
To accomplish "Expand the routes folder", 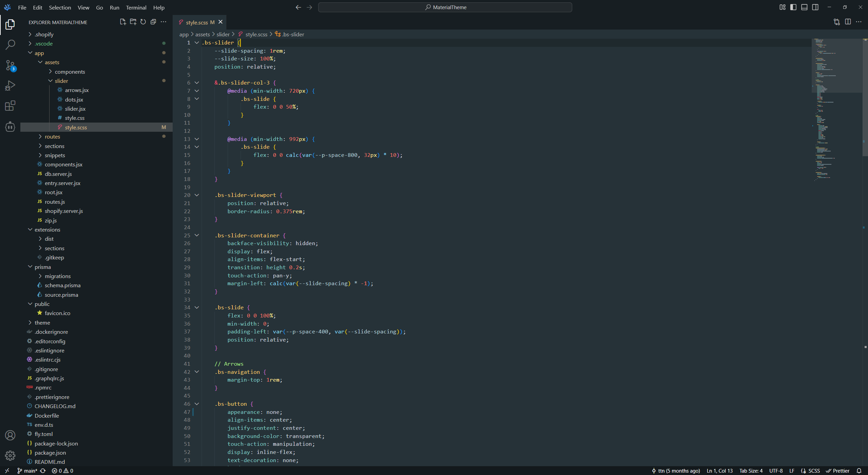I will tap(52, 136).
